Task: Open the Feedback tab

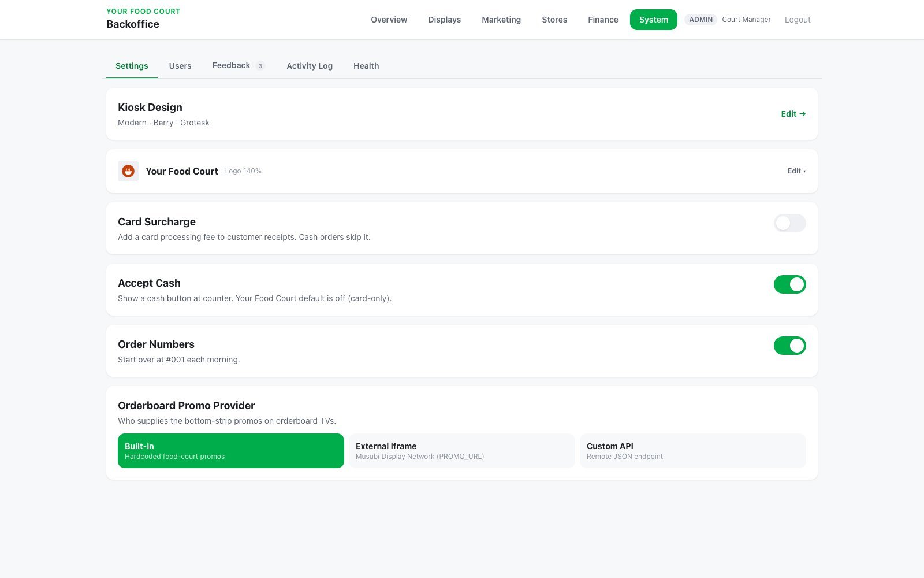Action: (238, 66)
